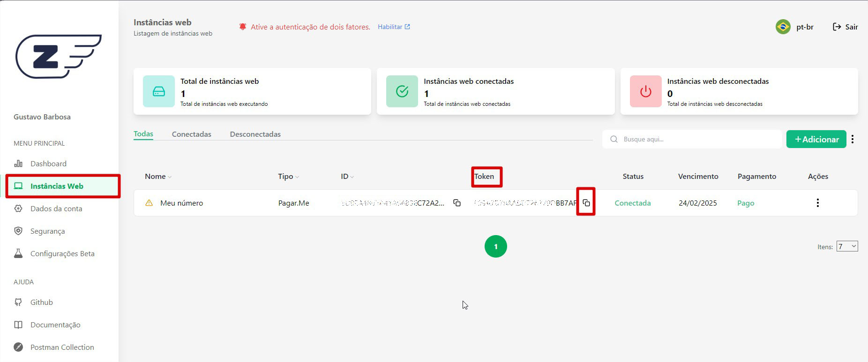Click the Configurações Beta flask icon
The width and height of the screenshot is (868, 362).
[x=18, y=253]
